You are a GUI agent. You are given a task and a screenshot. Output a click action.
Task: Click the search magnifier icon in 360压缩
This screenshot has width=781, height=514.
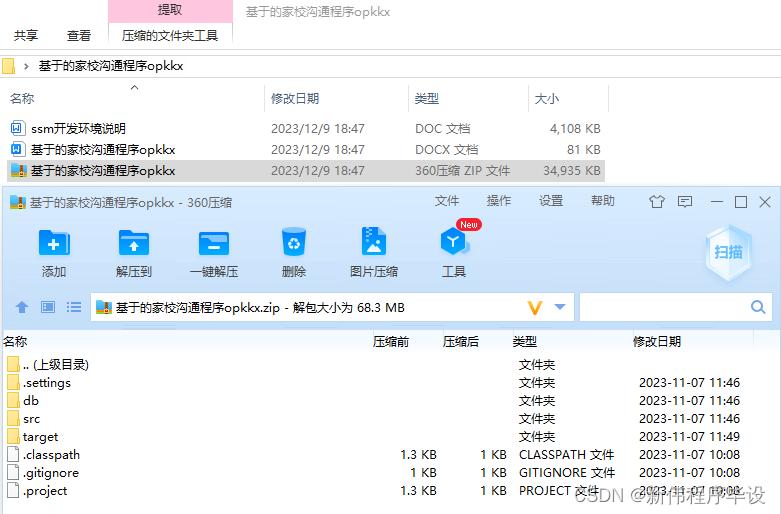pos(758,307)
